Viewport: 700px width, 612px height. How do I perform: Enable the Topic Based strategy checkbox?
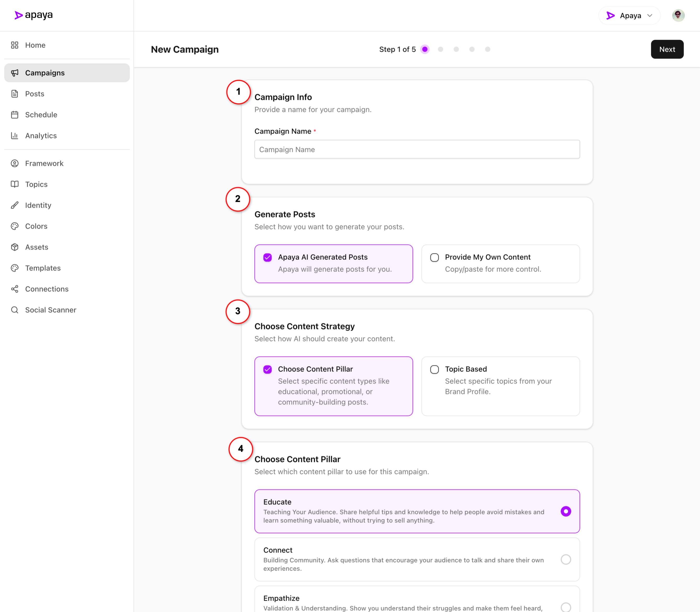pos(434,370)
